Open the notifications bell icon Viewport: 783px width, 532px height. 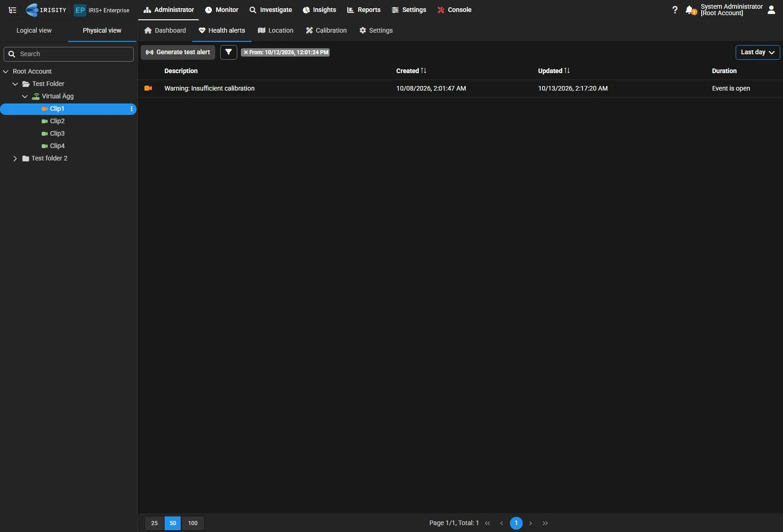point(690,10)
